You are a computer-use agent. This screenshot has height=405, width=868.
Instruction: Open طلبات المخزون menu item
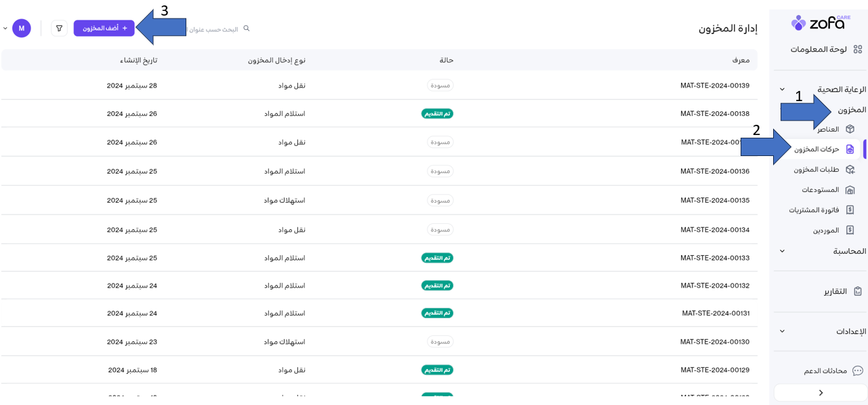(x=817, y=170)
